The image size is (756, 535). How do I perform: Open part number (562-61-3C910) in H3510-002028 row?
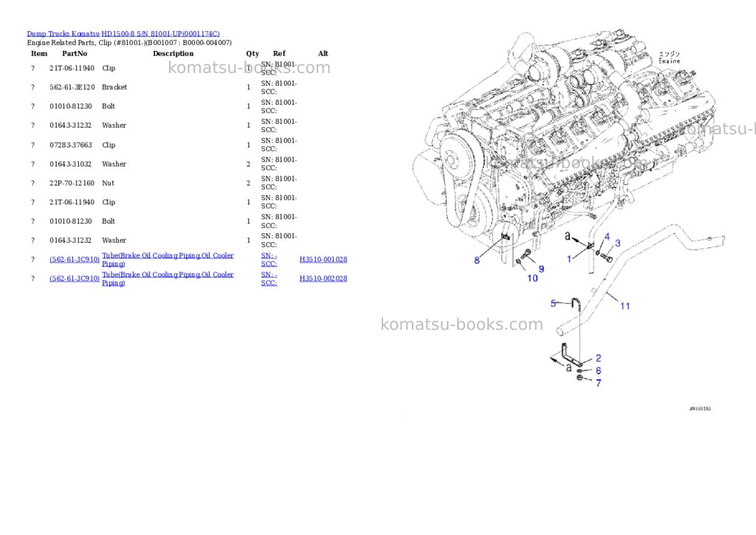75,279
